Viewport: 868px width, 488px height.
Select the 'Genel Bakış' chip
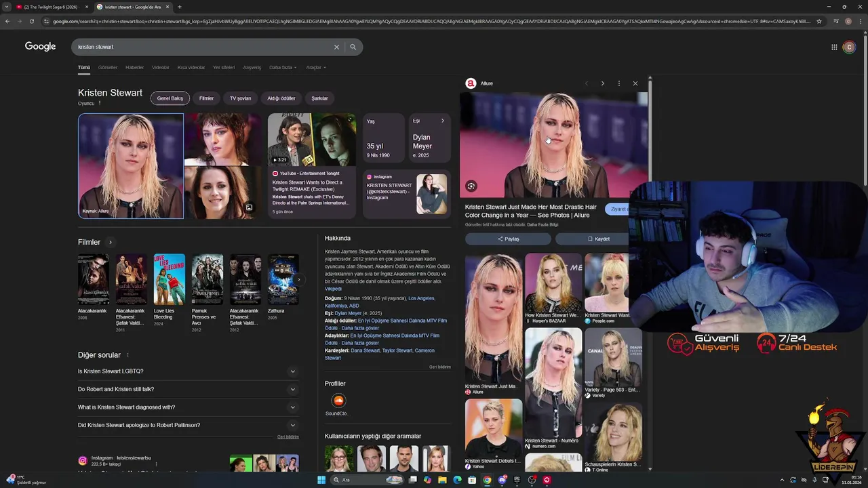[x=170, y=98]
